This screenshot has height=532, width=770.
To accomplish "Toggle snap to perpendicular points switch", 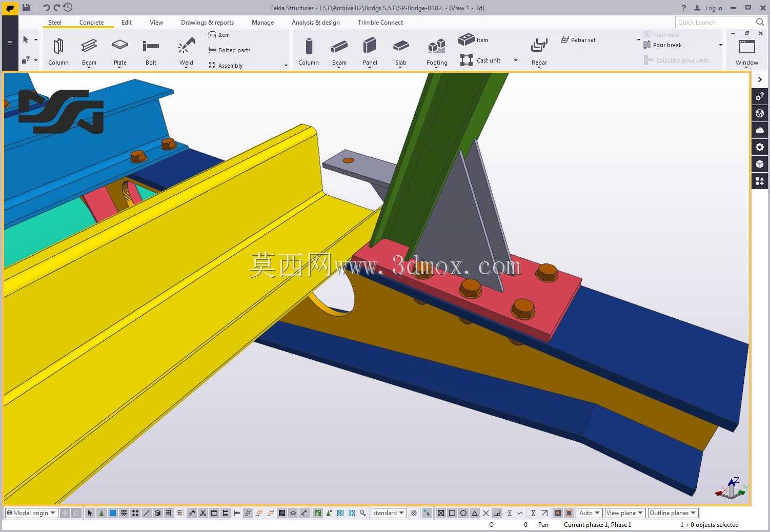I will click(497, 513).
